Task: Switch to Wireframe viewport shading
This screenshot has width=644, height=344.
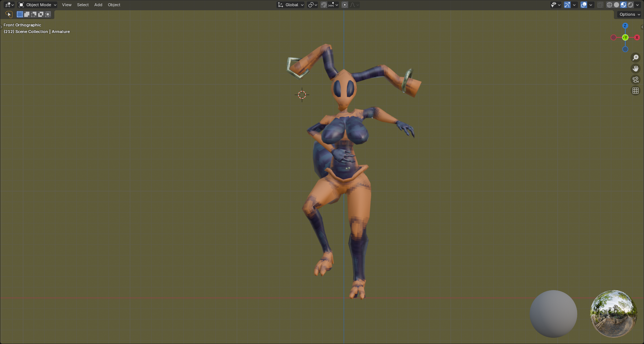Action: 609,5
